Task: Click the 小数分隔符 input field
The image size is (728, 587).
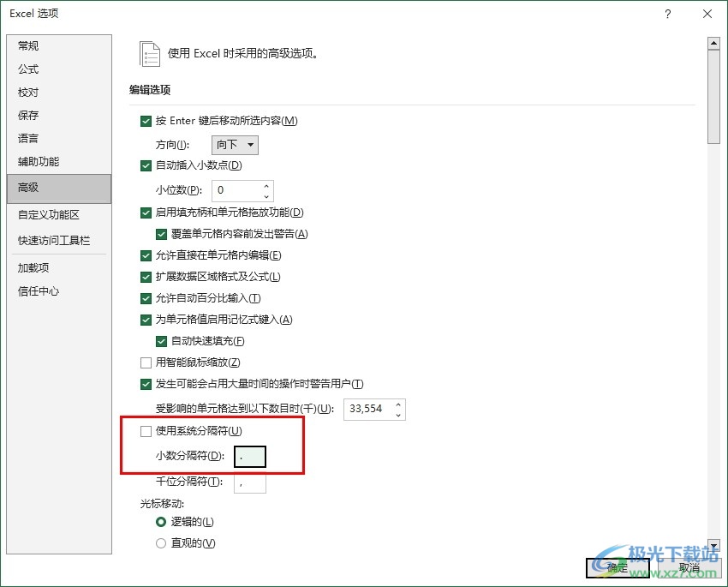Action: coord(250,457)
